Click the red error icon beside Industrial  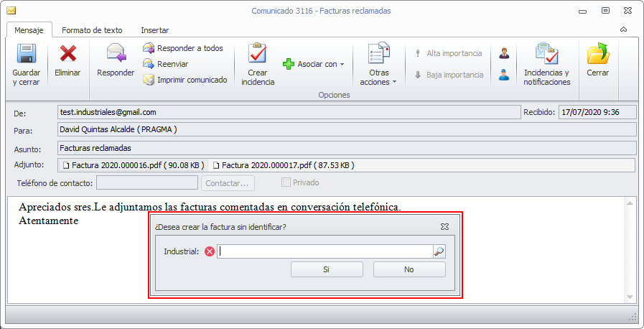pos(210,252)
